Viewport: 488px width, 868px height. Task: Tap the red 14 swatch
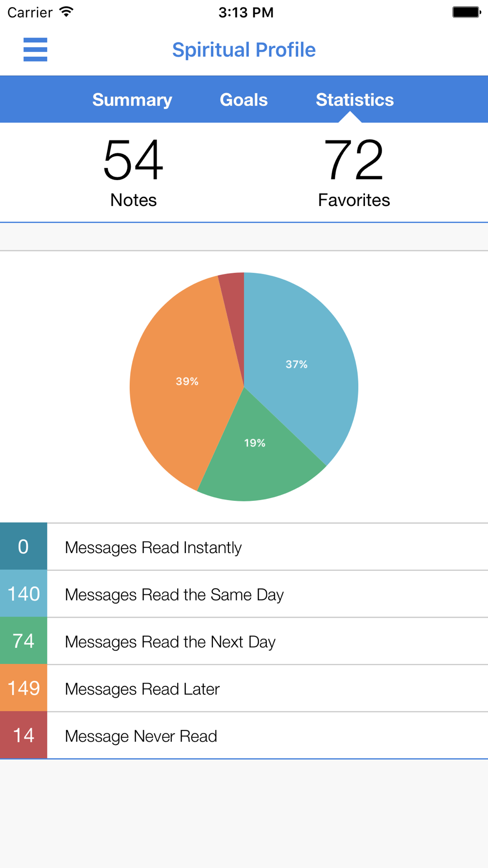tap(23, 735)
